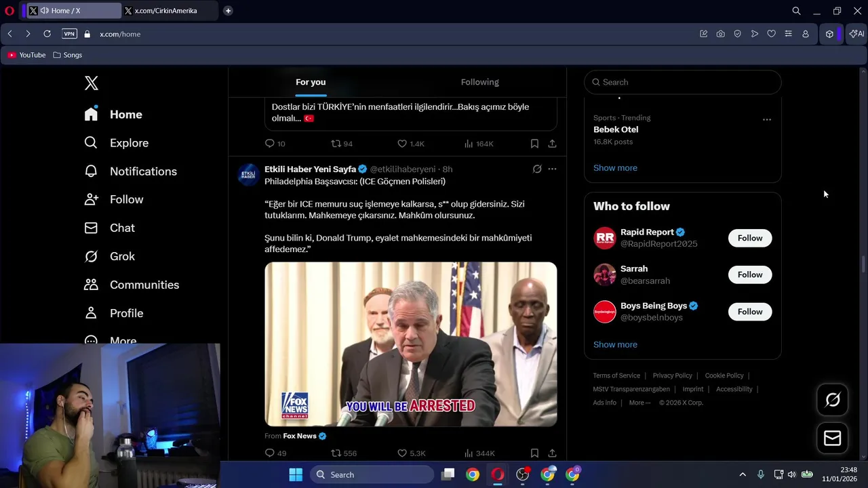Share the upper tweet with 164K views
Image resolution: width=868 pixels, height=488 pixels.
click(x=552, y=144)
